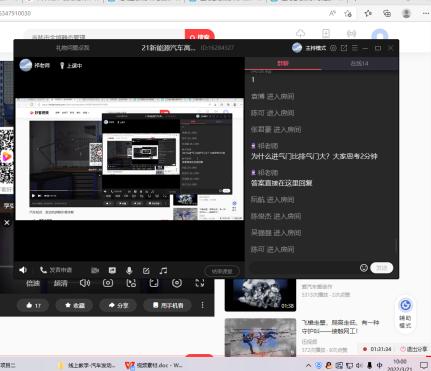The width and height of the screenshot is (431, 371).
Task: Open the WPS doc window in taskbar
Action: (154, 365)
